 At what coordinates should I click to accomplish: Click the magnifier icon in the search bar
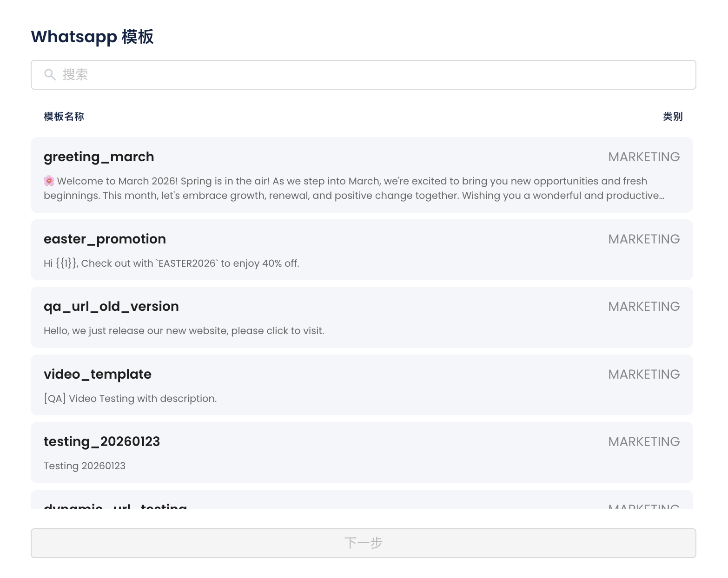click(x=50, y=75)
